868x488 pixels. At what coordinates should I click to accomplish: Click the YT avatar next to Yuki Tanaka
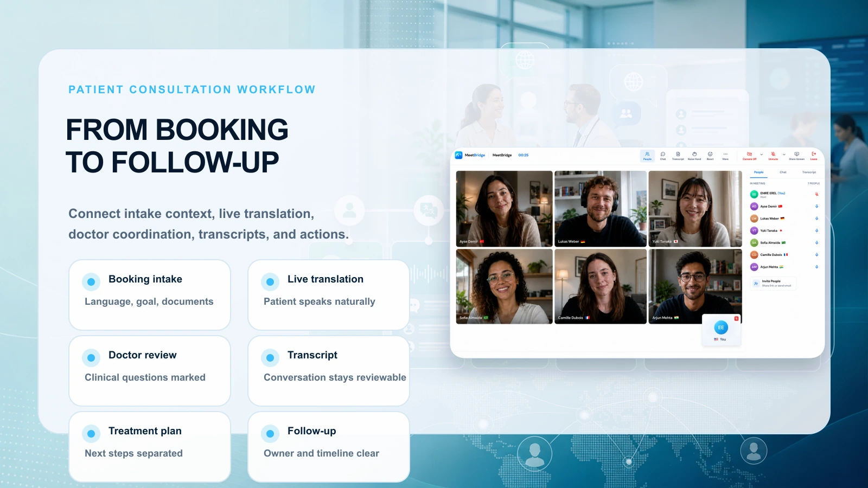(x=754, y=230)
